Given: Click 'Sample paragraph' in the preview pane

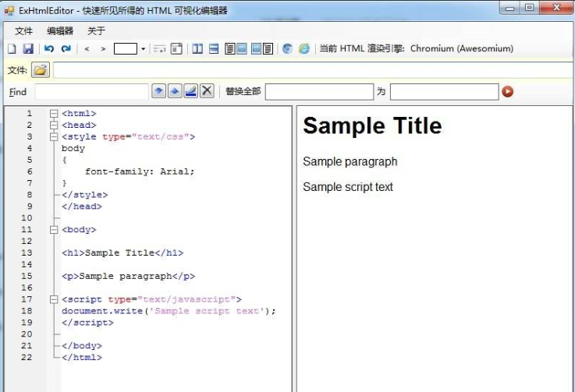Looking at the screenshot, I should 350,161.
